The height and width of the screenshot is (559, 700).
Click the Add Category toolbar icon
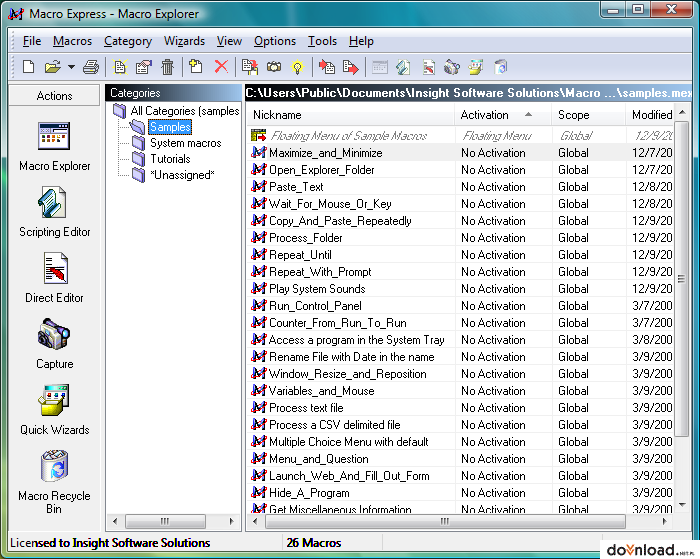pyautogui.click(x=196, y=67)
